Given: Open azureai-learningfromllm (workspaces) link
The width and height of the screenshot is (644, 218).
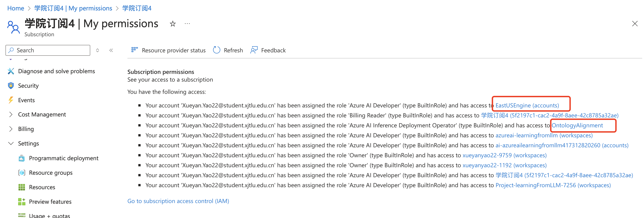Looking at the screenshot, I should pyautogui.click(x=544, y=135).
